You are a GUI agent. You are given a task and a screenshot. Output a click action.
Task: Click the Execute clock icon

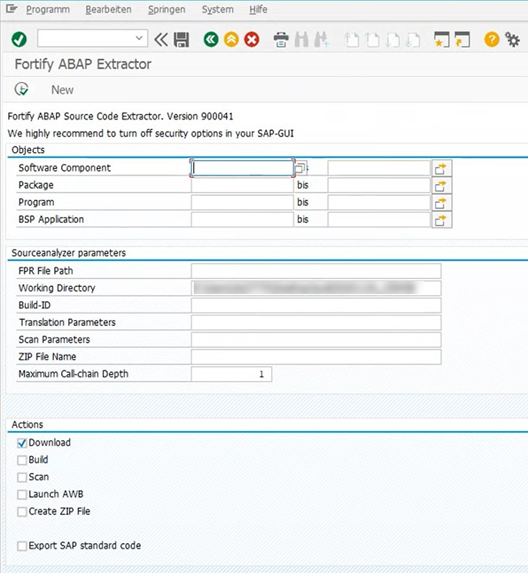(x=22, y=89)
